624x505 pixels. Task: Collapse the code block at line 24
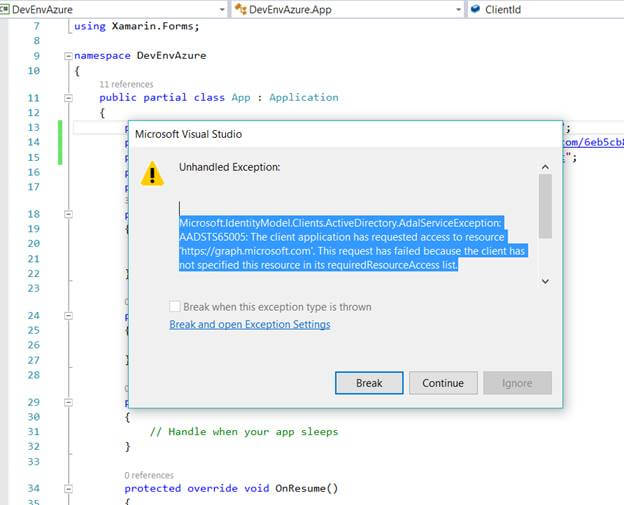tap(68, 316)
